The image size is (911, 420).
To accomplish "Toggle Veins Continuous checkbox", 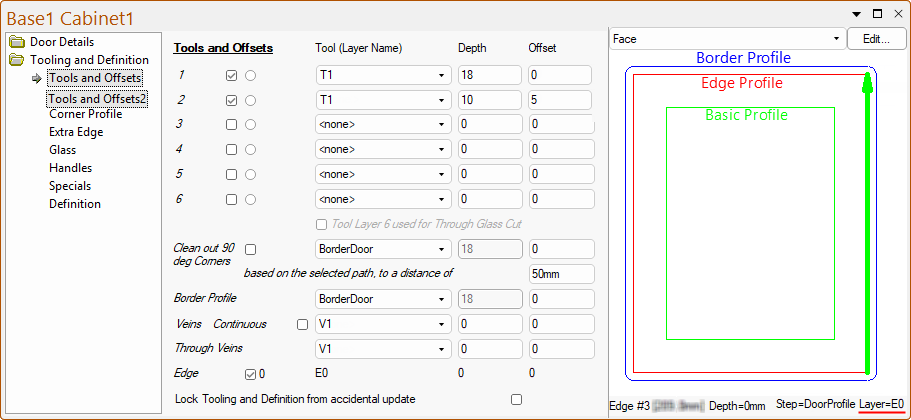I will (x=302, y=325).
